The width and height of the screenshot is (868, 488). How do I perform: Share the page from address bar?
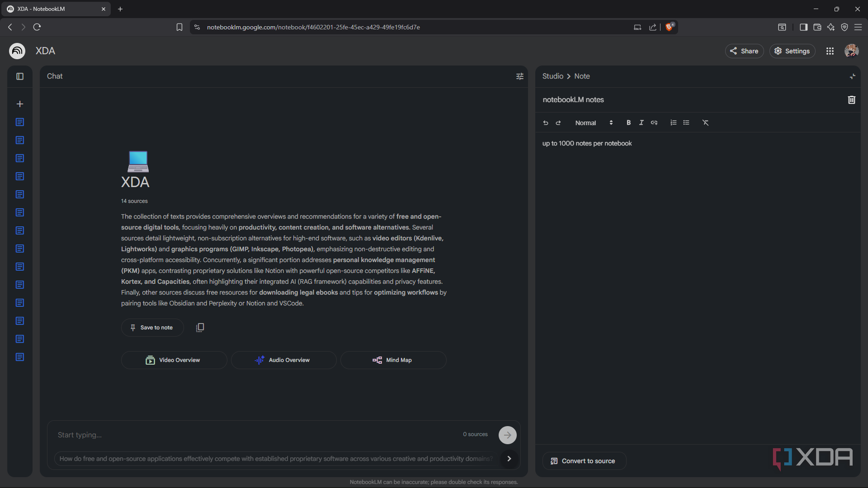coord(653,27)
